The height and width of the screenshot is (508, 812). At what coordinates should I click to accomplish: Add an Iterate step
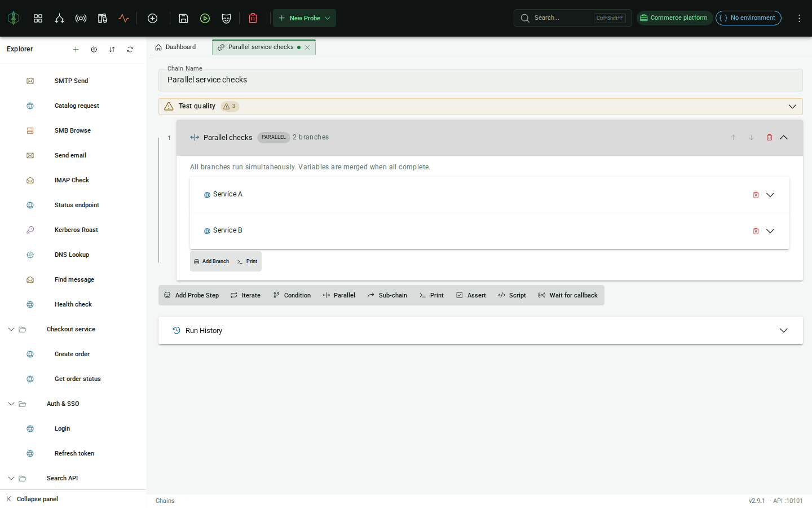click(x=245, y=295)
